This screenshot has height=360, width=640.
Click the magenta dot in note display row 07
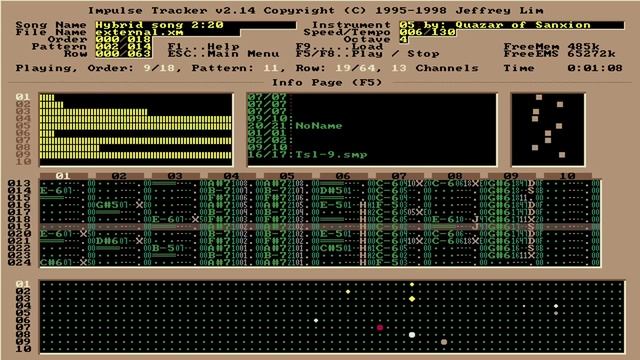[x=380, y=327]
